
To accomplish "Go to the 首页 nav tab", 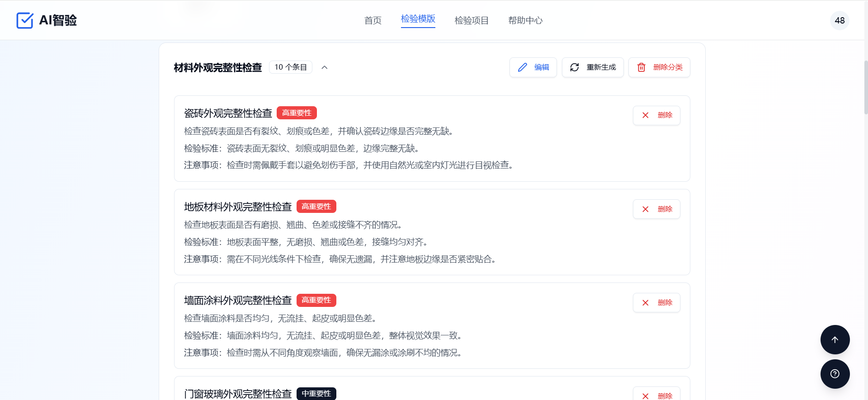I will point(373,20).
